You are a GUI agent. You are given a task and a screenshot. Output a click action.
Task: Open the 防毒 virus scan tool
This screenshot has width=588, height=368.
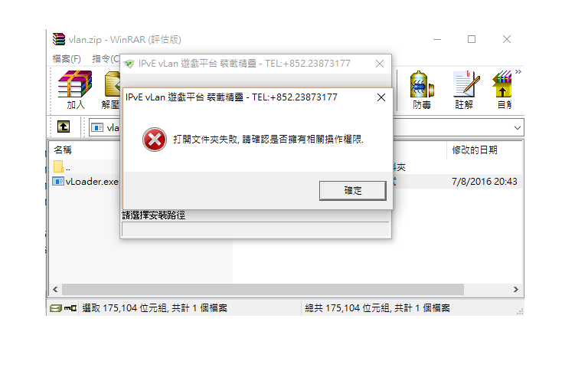pyautogui.click(x=422, y=90)
